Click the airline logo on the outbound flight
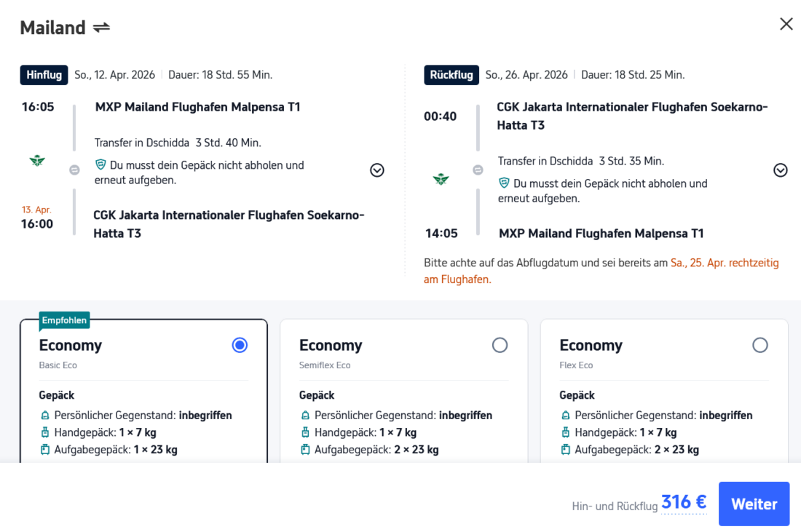Viewport: 801px width, 532px height. [37, 161]
